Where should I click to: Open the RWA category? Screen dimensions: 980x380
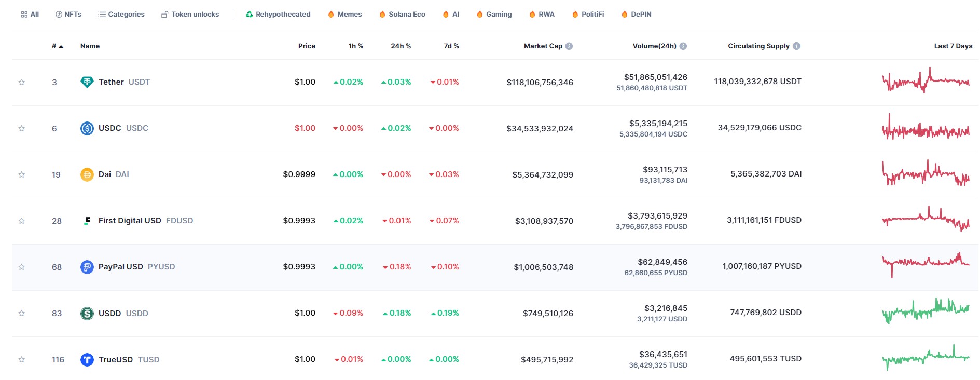[542, 15]
